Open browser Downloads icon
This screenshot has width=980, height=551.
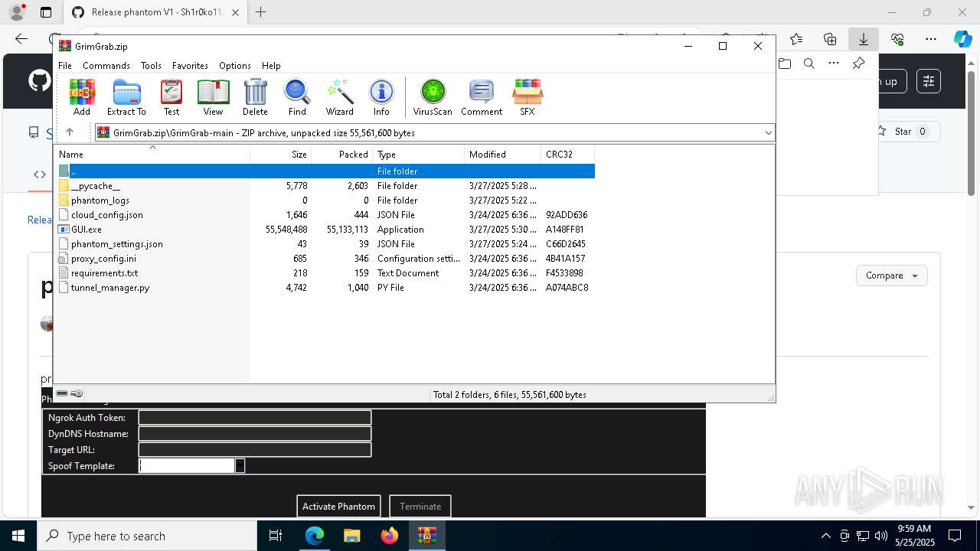(864, 39)
